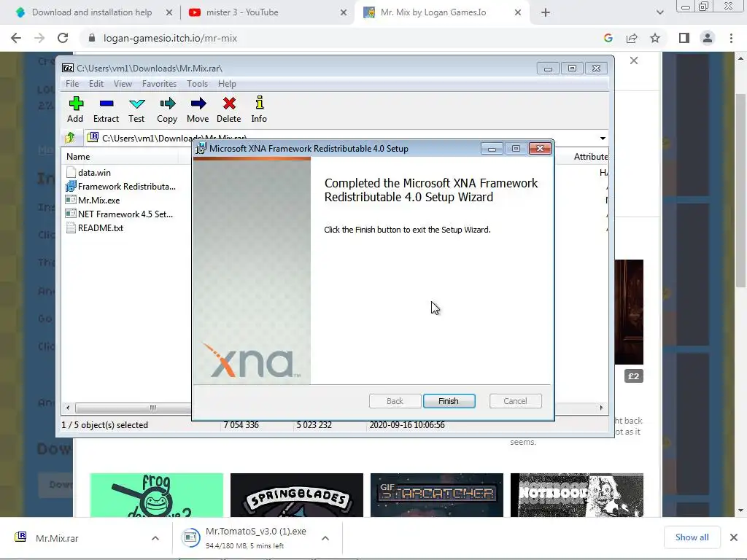View site security lock info
The width and height of the screenshot is (747, 560).
92,38
